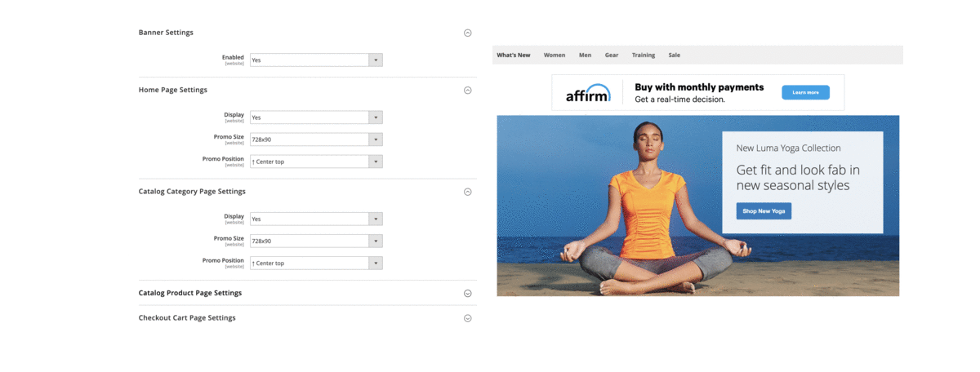Open Home Page Promo Size dropdown
The width and height of the screenshot is (980, 372).
pyautogui.click(x=316, y=139)
